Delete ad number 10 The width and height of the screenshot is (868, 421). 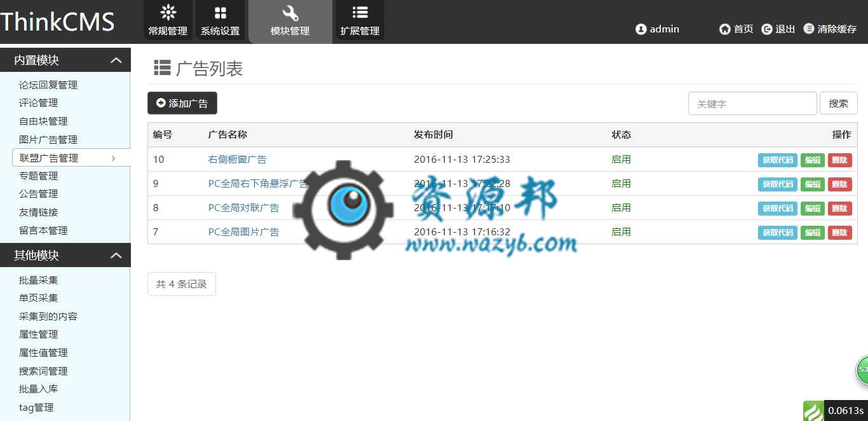coord(840,160)
